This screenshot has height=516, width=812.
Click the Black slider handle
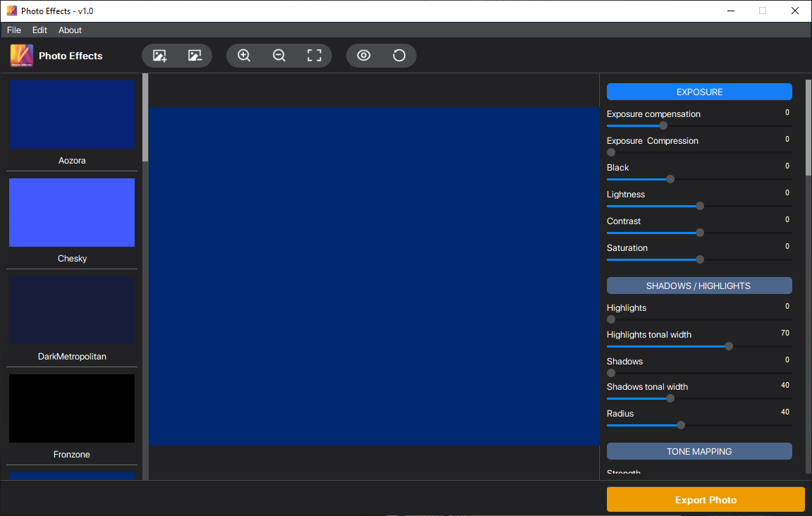pos(670,179)
